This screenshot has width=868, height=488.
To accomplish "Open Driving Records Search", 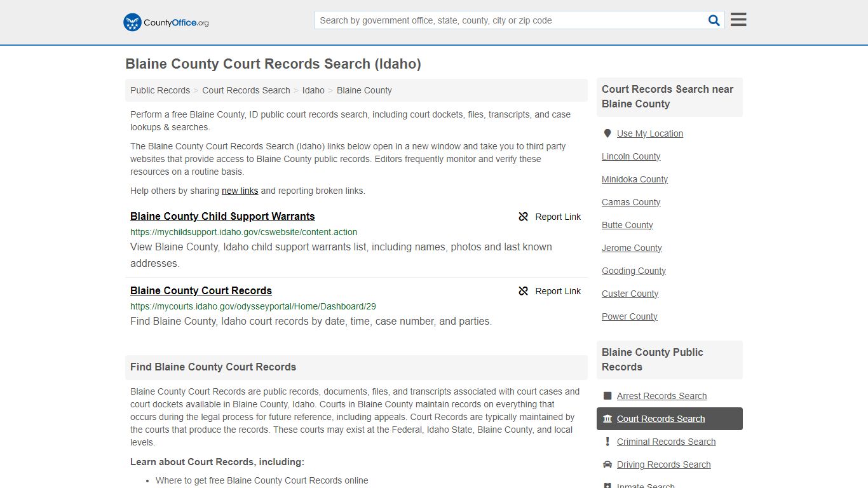I will click(663, 464).
